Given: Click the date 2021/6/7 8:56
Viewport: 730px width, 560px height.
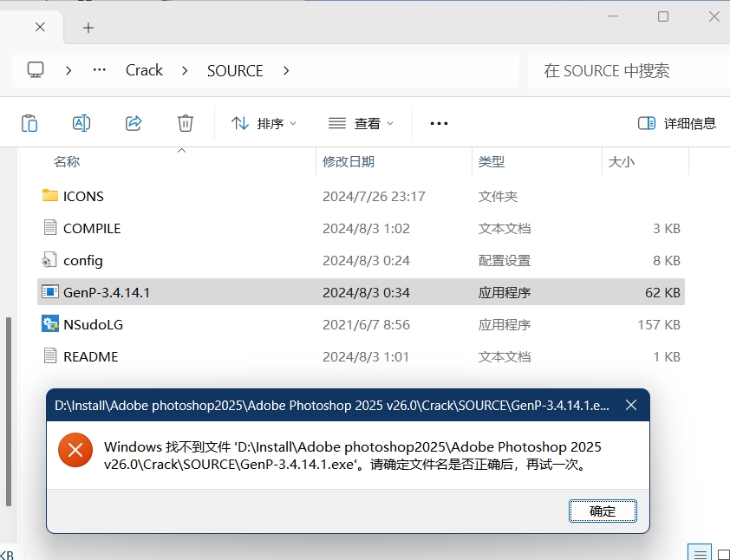Looking at the screenshot, I should (x=367, y=325).
